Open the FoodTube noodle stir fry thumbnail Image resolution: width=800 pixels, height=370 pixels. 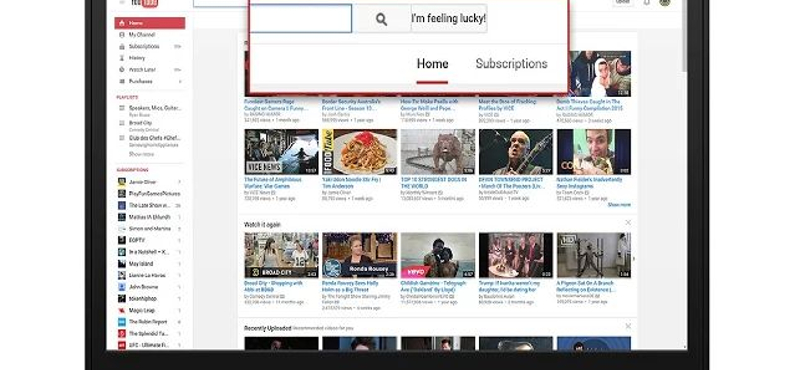(359, 152)
